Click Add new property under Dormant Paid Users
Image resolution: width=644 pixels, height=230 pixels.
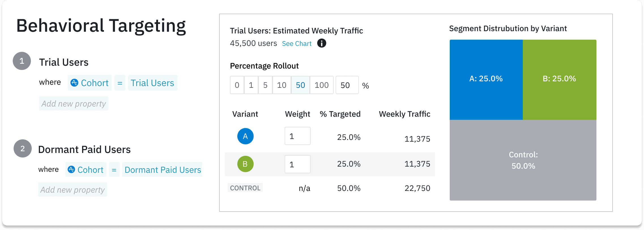tap(72, 189)
